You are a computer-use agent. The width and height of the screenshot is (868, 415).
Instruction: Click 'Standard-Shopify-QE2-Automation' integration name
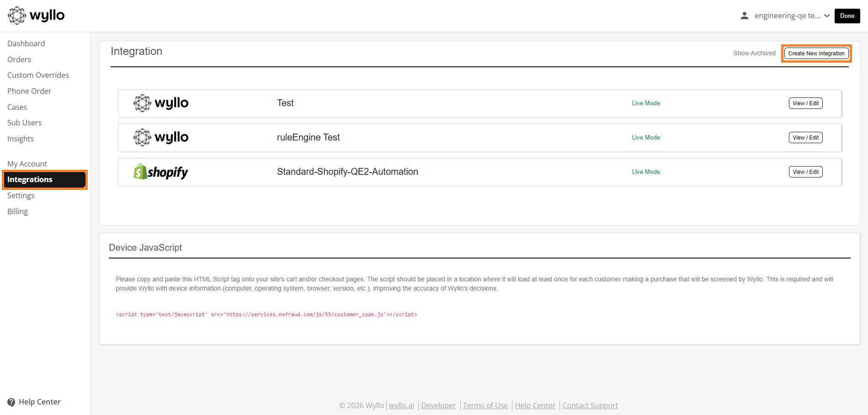347,172
